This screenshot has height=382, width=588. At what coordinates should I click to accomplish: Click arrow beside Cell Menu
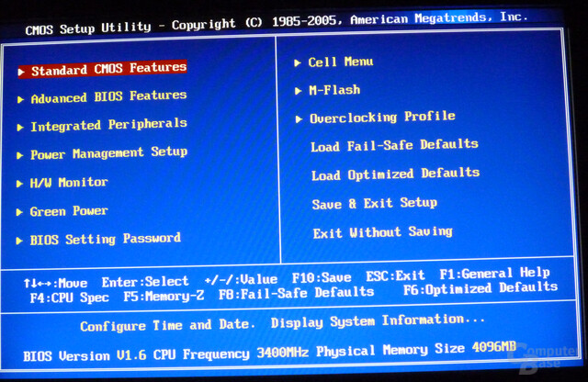pos(298,63)
